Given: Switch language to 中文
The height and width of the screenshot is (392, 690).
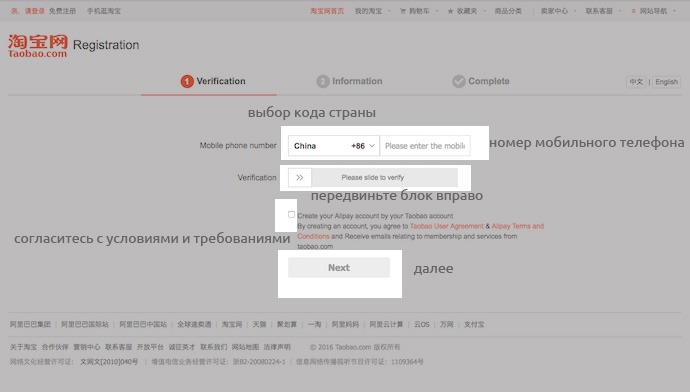Looking at the screenshot, I should click(x=636, y=82).
